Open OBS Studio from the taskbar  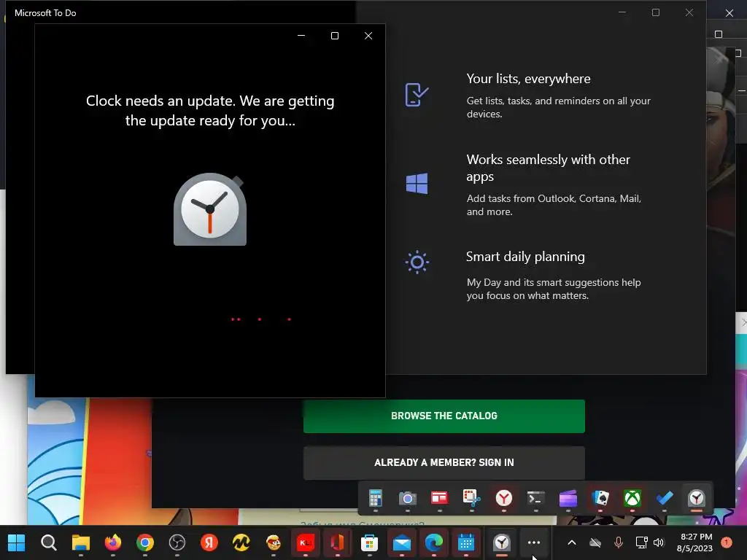click(177, 542)
